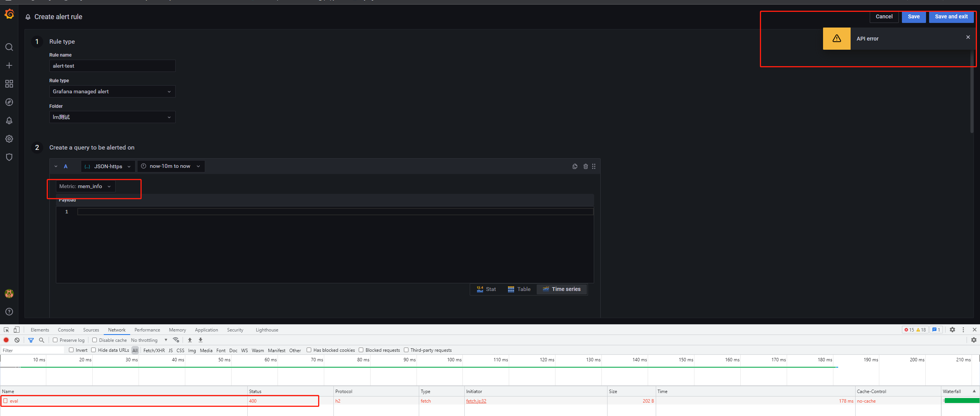Click the Rule name input showing alert-test

[112, 65]
